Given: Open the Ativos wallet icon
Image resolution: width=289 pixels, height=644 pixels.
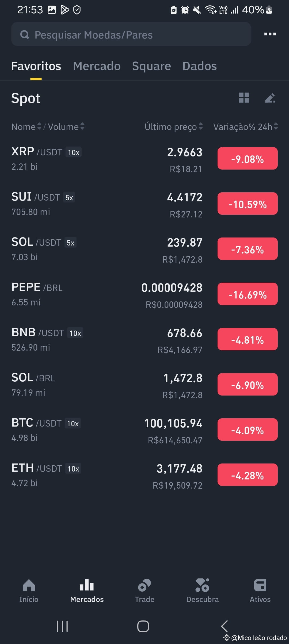Looking at the screenshot, I should [260, 585].
